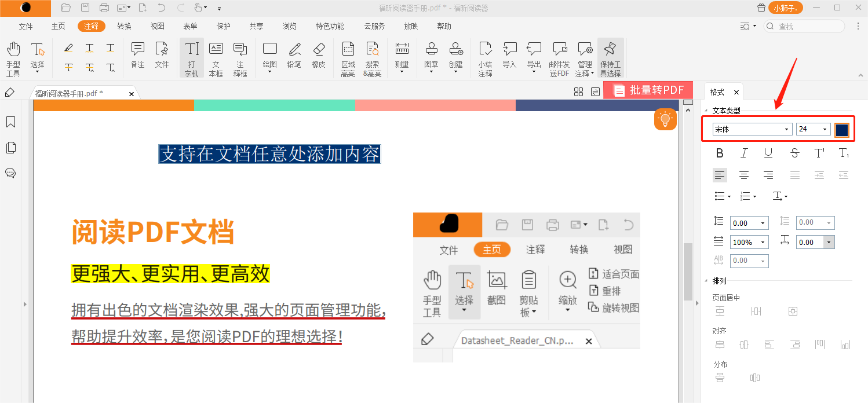This screenshot has width=868, height=403.
Task: Open the font size dropdown showing 24
Action: point(813,129)
